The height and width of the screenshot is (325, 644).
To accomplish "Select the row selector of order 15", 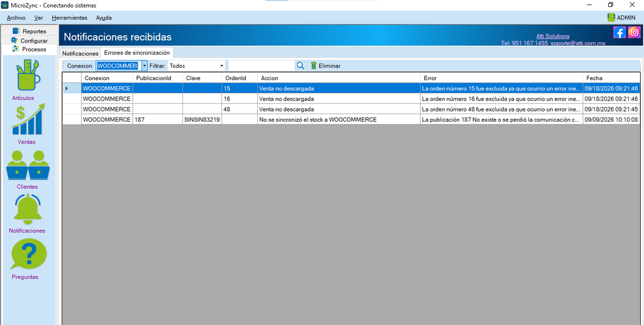I will [x=72, y=88].
